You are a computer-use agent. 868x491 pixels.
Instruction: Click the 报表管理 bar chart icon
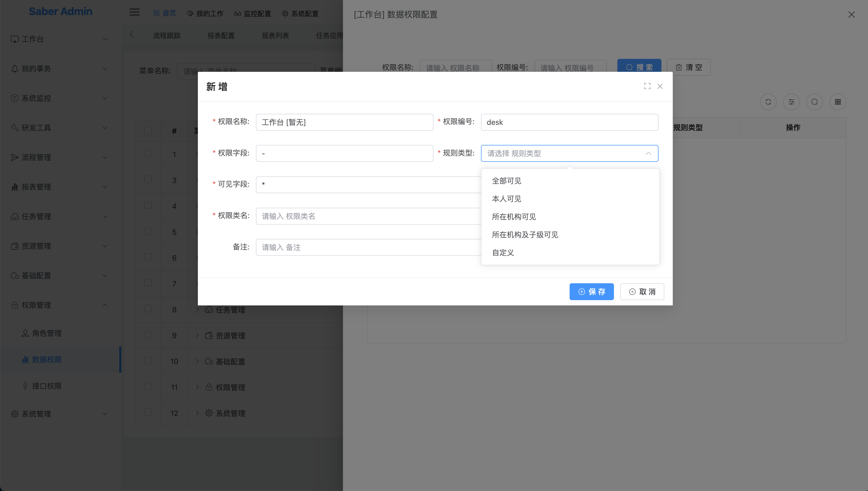click(x=15, y=187)
